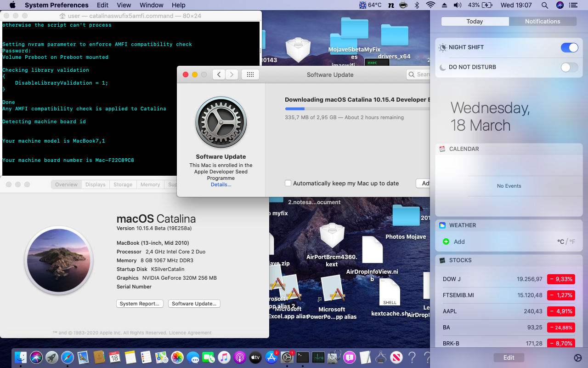Open Launchpad rocket icon in Dock
588x368 pixels.
click(52, 357)
